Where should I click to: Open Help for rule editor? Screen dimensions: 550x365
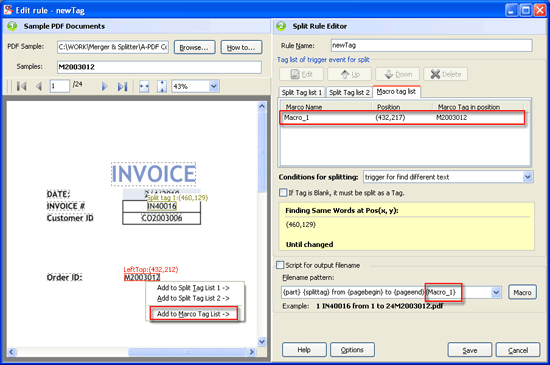click(304, 350)
